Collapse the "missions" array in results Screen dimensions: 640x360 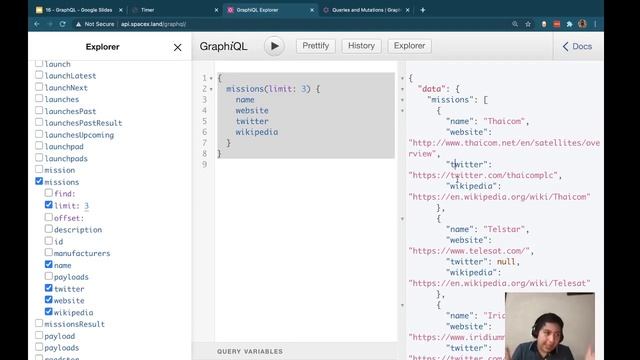coord(402,100)
